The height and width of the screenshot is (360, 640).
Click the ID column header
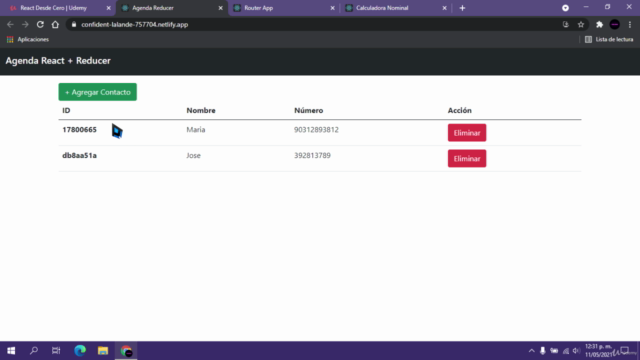(x=66, y=111)
